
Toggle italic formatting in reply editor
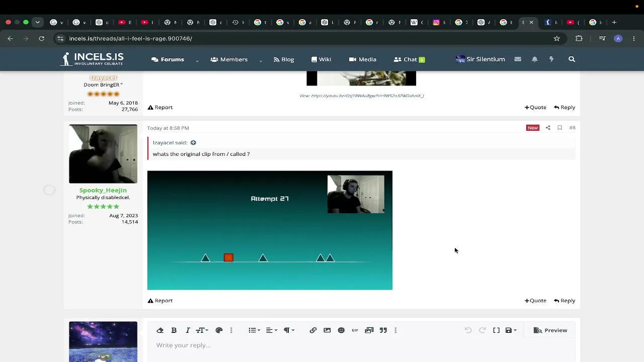pyautogui.click(x=188, y=330)
